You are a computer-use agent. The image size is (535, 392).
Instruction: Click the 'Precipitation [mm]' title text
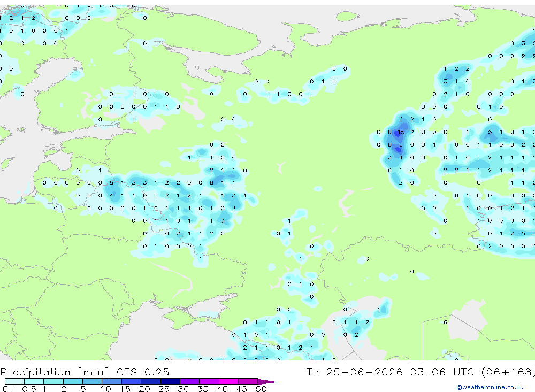55,372
